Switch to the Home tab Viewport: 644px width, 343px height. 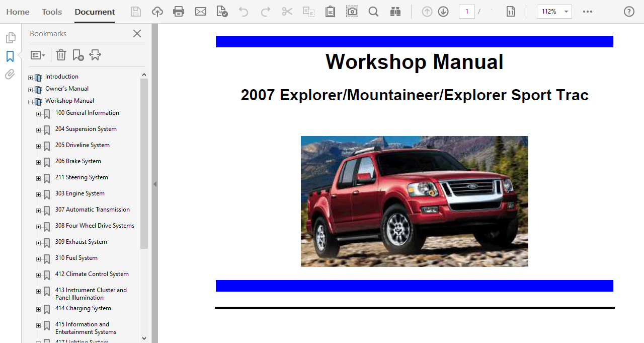click(x=18, y=12)
